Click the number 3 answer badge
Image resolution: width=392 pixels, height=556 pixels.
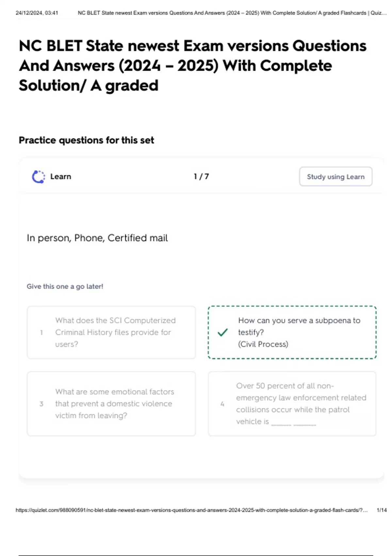pyautogui.click(x=41, y=404)
